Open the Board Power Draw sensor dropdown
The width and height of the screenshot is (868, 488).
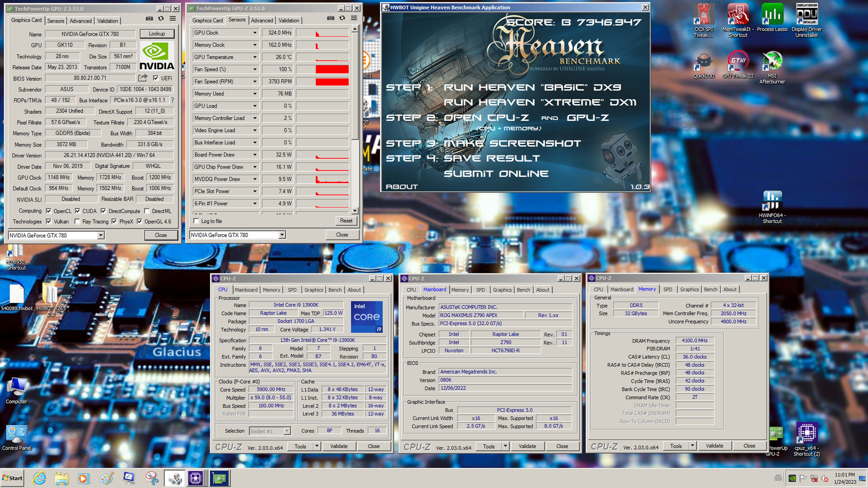(x=255, y=155)
